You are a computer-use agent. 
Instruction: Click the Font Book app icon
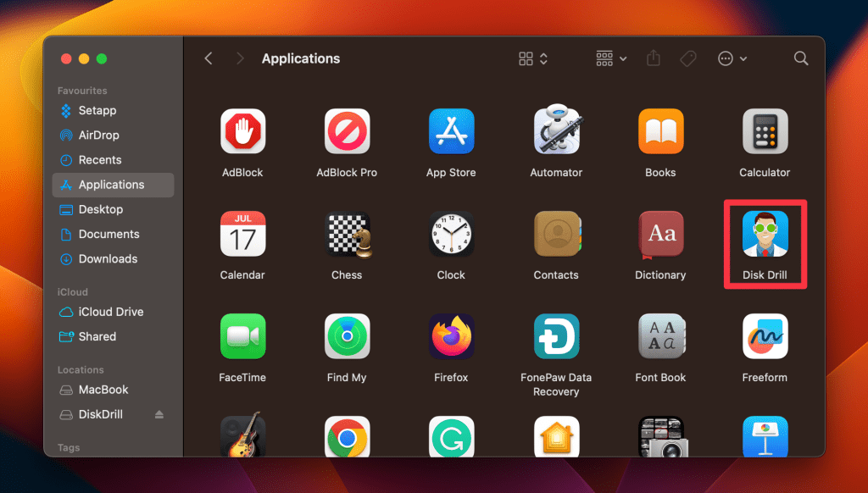660,336
